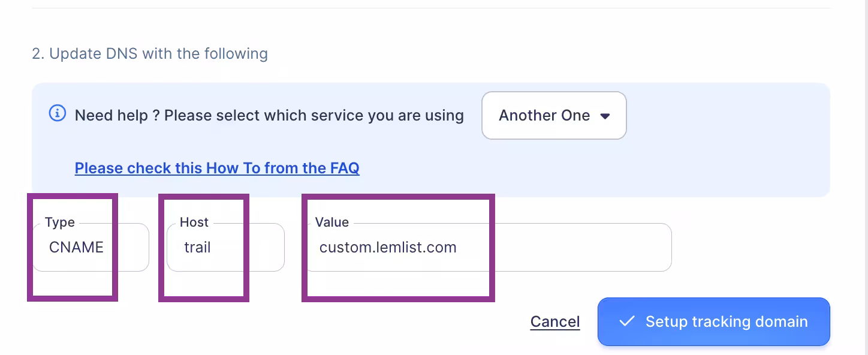Click the Need help service prompt text
This screenshot has height=355, width=868.
[269, 116]
